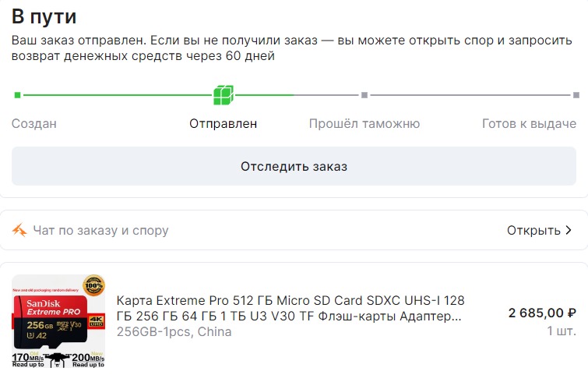Click the gray Прошёл таможню step marker
588x375 pixels.
364,96
